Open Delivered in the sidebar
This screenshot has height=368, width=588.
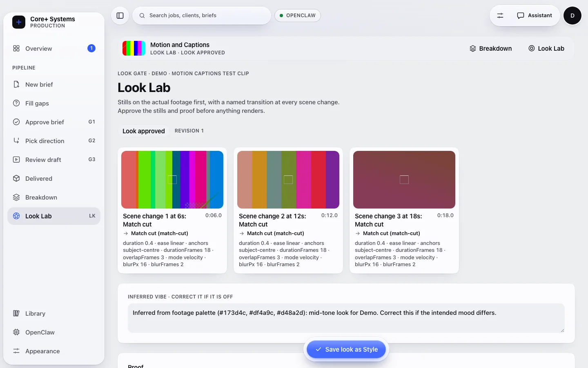(54, 179)
